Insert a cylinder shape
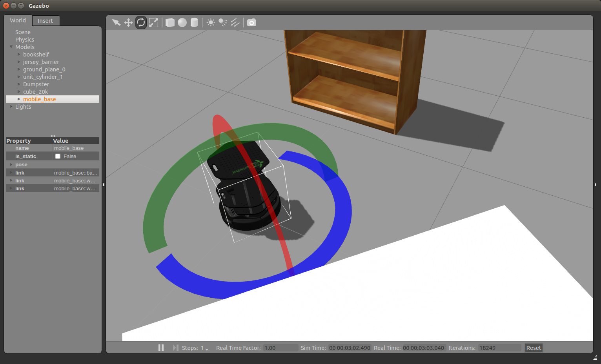Screen dimensions: 601x364 click(194, 22)
